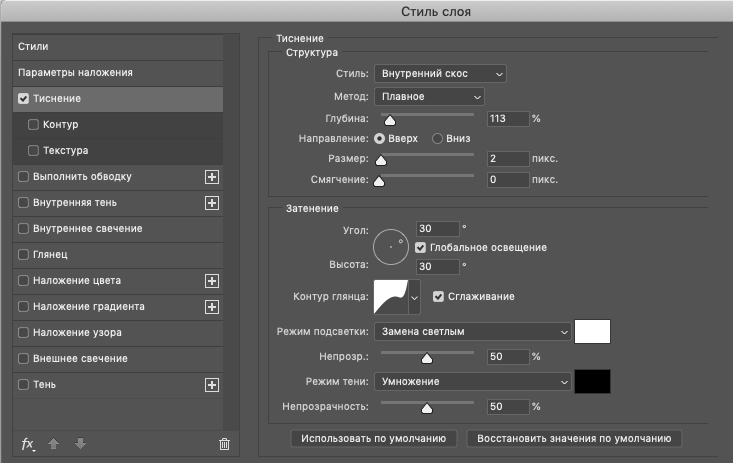Screen dimensions: 733x463
Task: Open the Стиль dropdown Внутренний скос
Action: 440,74
